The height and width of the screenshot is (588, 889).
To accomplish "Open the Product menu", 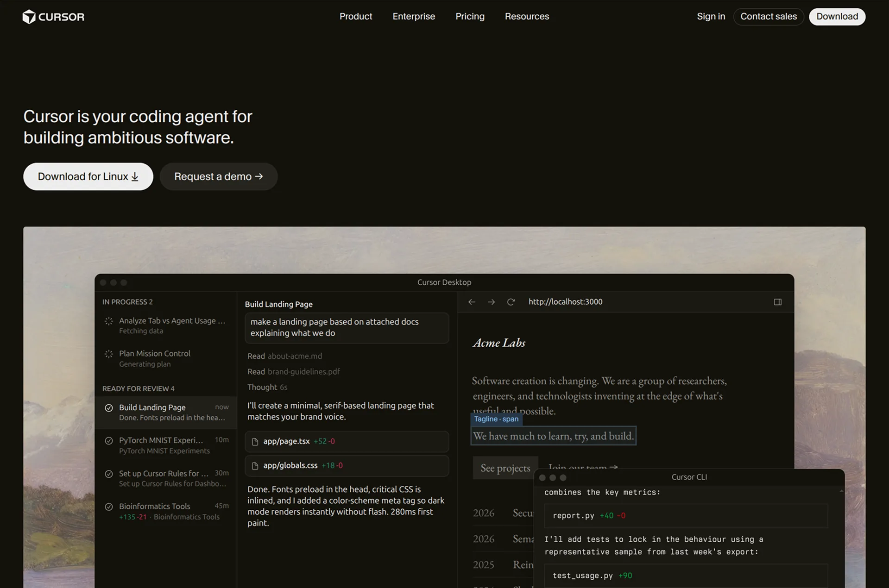I will (356, 17).
